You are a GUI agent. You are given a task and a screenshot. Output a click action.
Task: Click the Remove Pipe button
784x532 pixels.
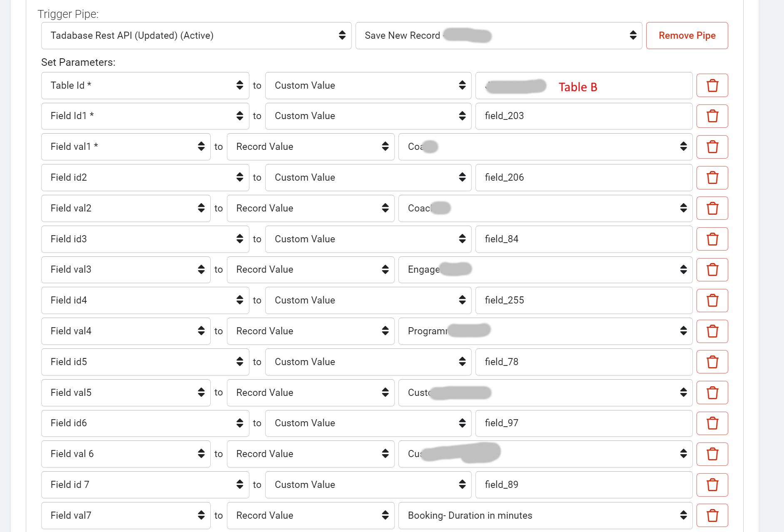pyautogui.click(x=687, y=35)
